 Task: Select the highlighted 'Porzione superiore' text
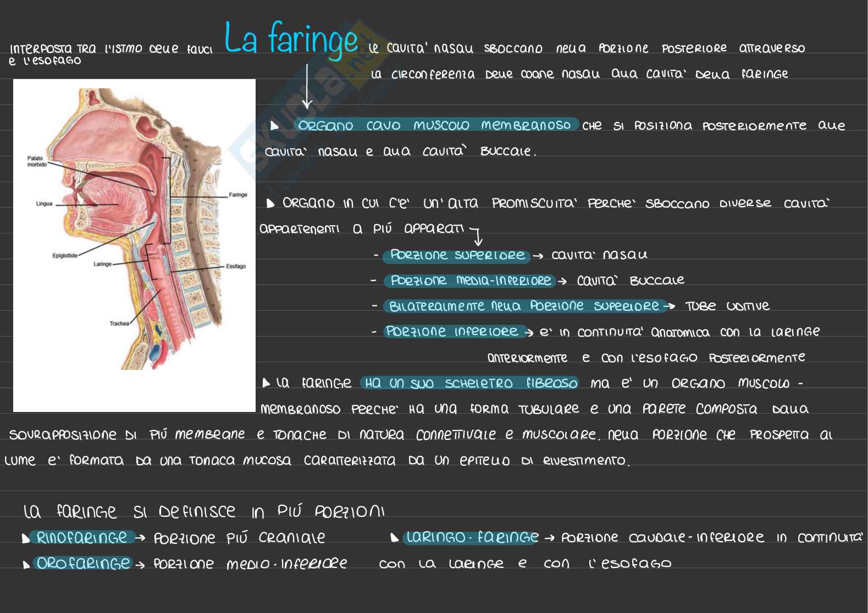pyautogui.click(x=457, y=255)
